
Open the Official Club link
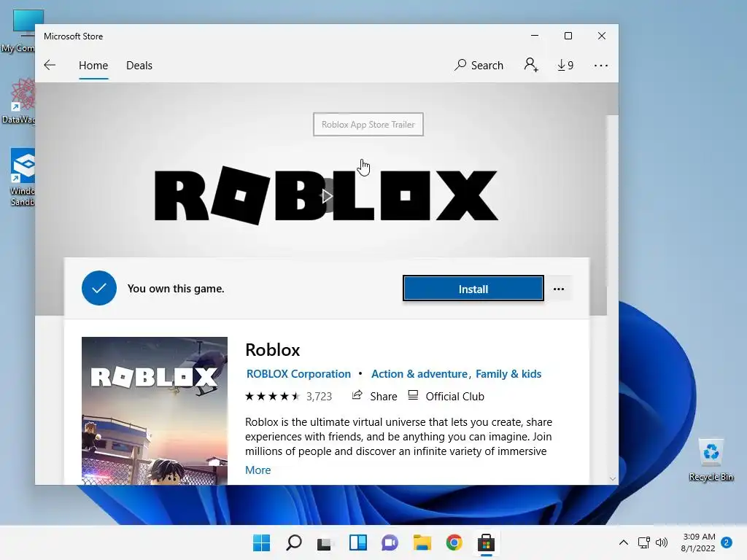click(455, 396)
